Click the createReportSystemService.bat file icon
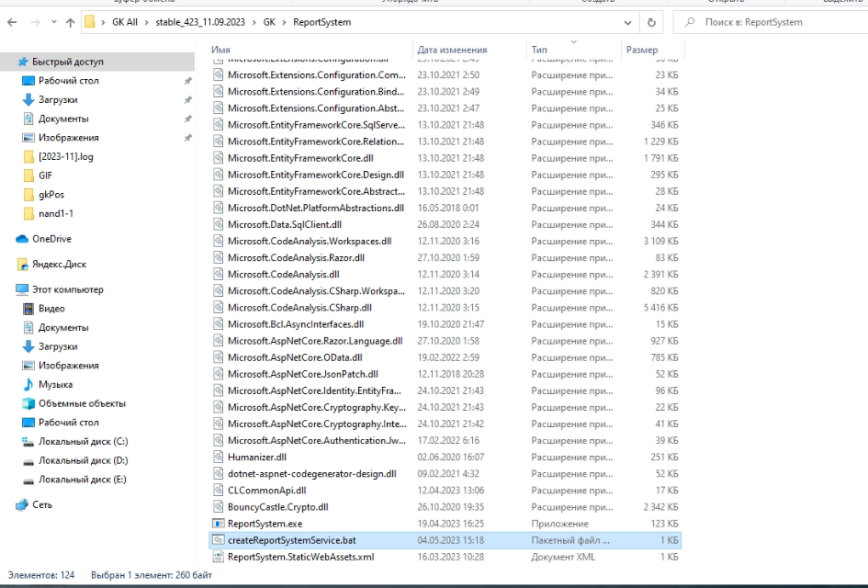The width and height of the screenshot is (868, 588). (x=218, y=540)
